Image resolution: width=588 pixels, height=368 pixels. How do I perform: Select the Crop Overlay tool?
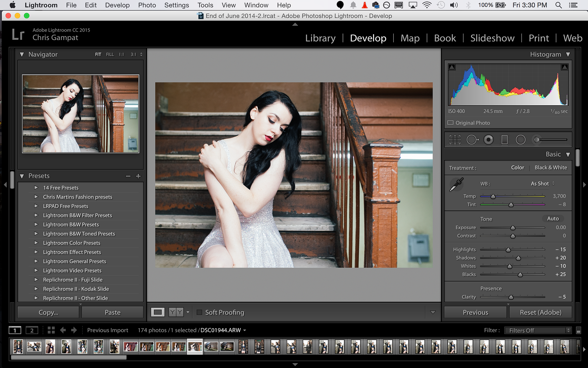point(455,140)
